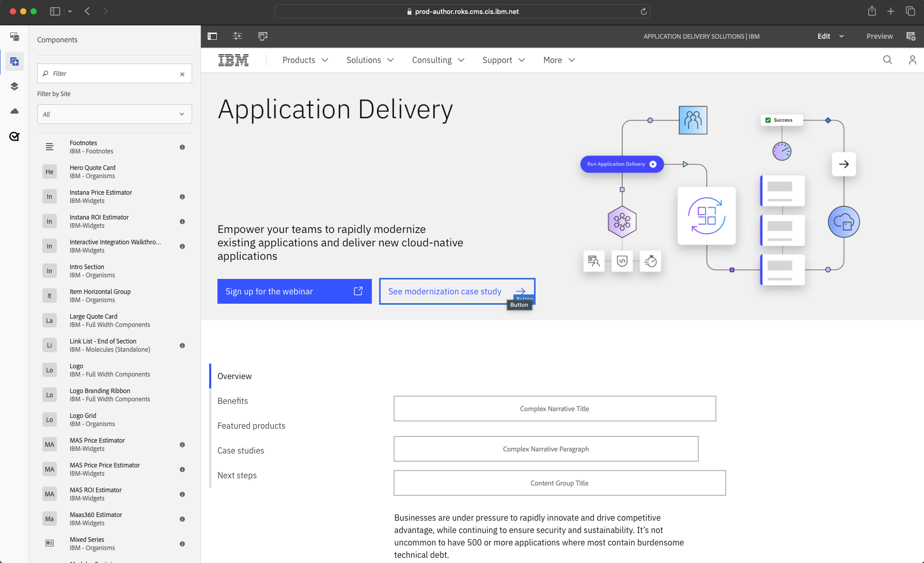The height and width of the screenshot is (563, 924).
Task: Clear the component filter field
Action: point(182,74)
